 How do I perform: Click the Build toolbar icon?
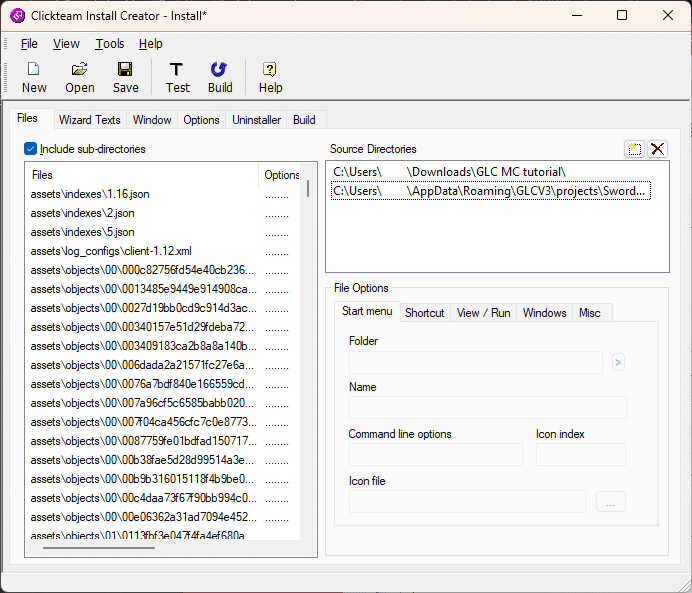click(x=219, y=69)
